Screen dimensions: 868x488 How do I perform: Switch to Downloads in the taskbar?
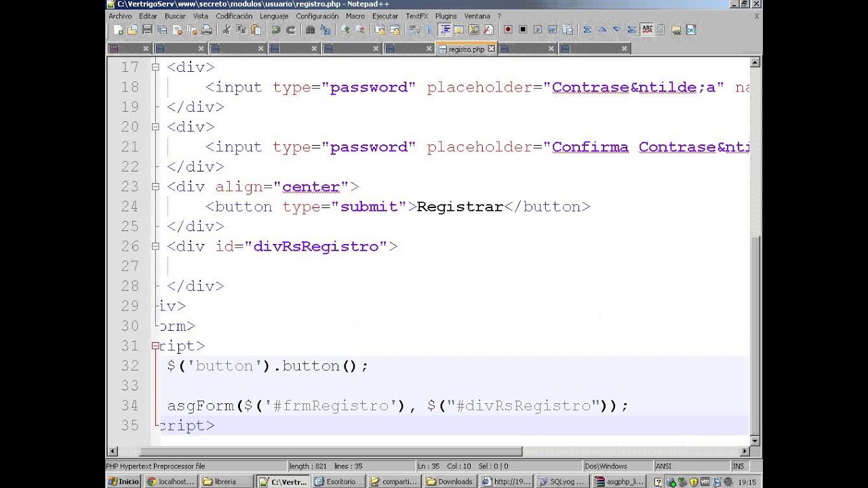point(450,482)
